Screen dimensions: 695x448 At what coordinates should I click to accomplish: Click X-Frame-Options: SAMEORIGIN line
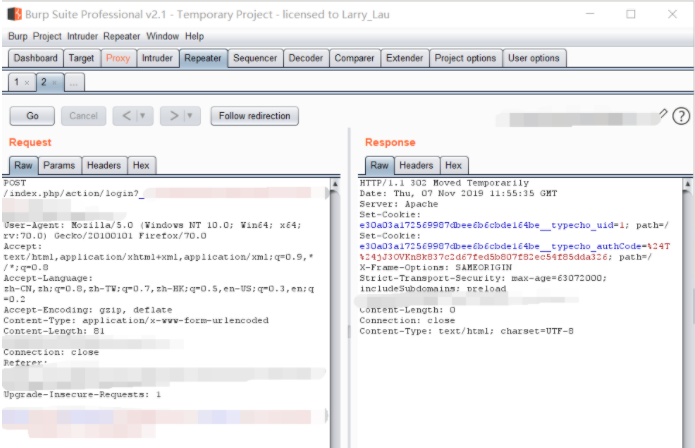[435, 268]
